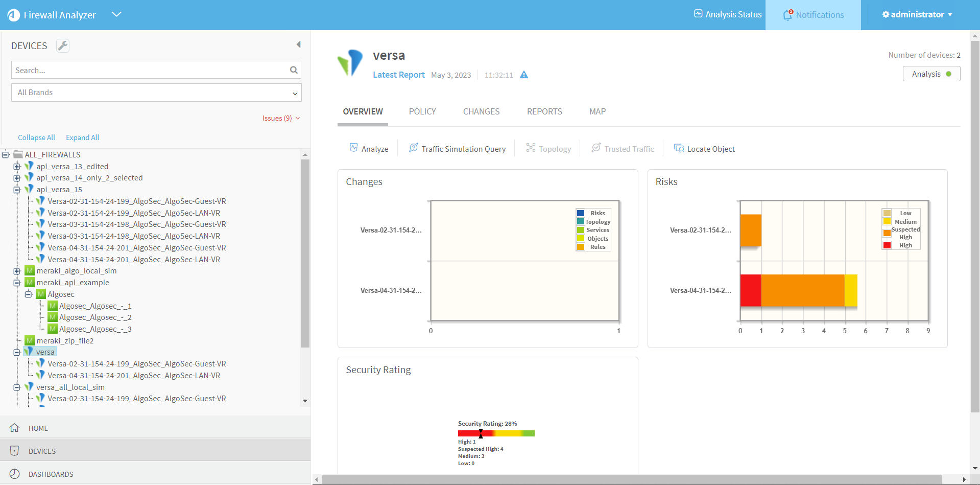Click the Analyze toolbar action
Image resolution: width=980 pixels, height=485 pixels.
[369, 149]
